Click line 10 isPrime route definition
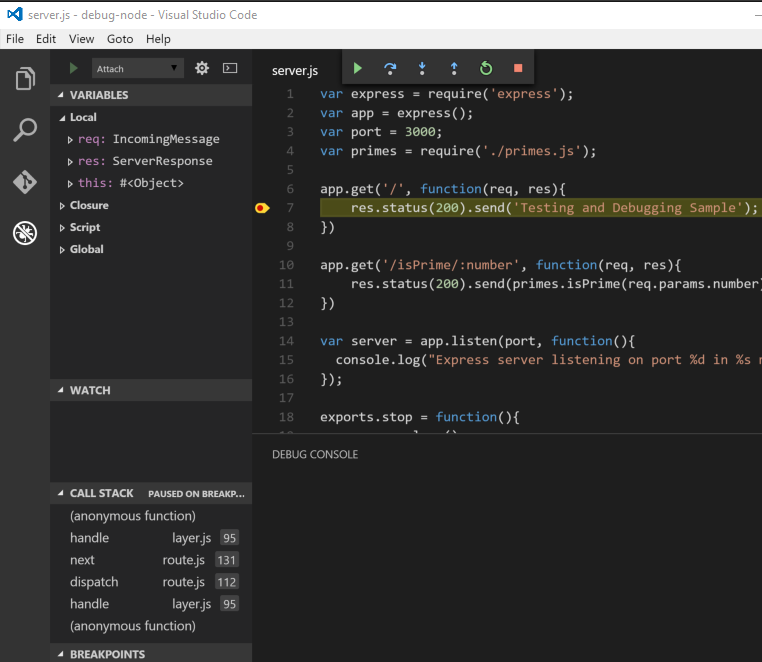The image size is (762, 662). pos(501,265)
